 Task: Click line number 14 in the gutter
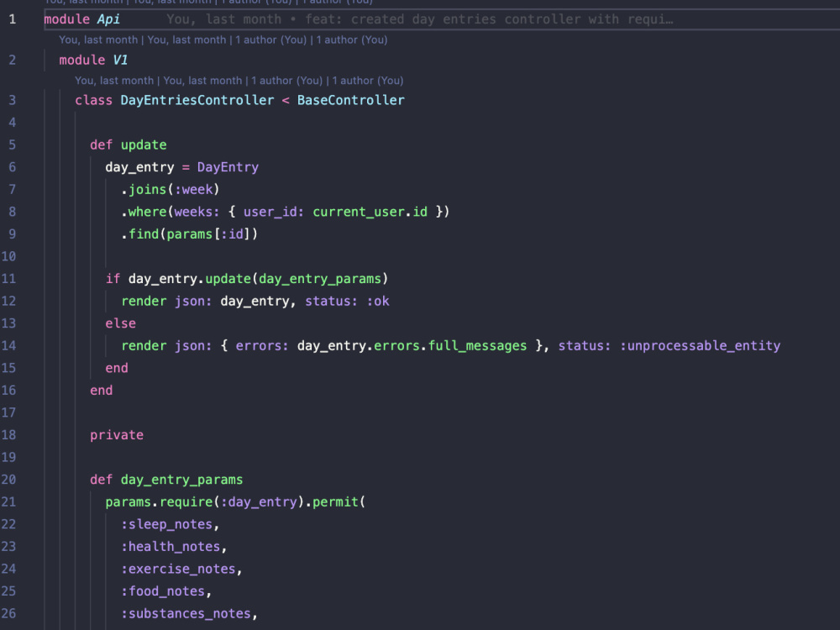coord(8,345)
